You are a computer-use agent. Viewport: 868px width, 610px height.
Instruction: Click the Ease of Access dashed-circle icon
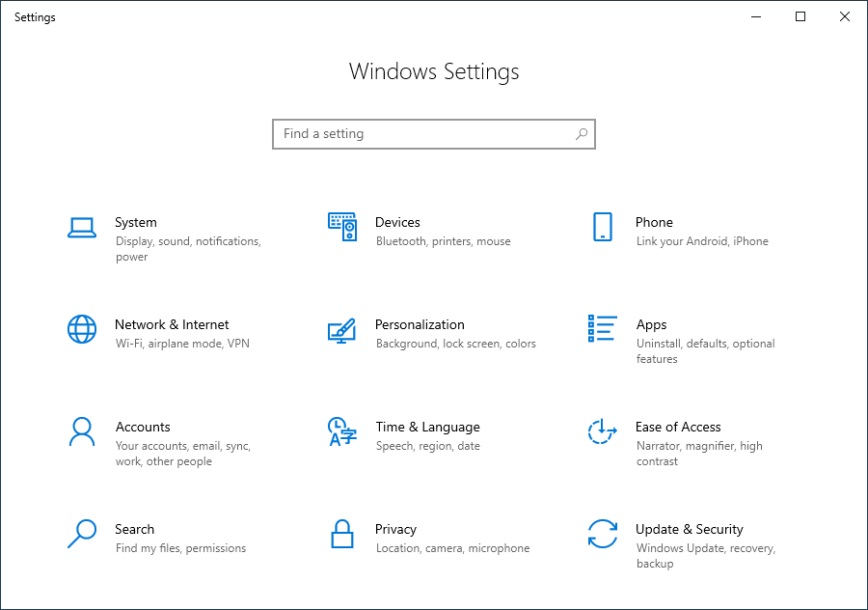[602, 431]
